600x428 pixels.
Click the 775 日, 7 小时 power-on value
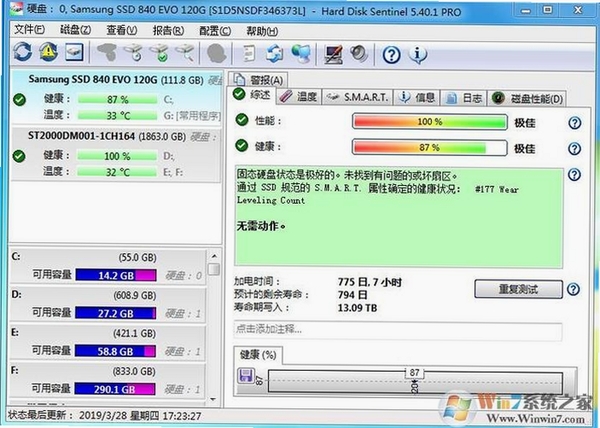[369, 282]
